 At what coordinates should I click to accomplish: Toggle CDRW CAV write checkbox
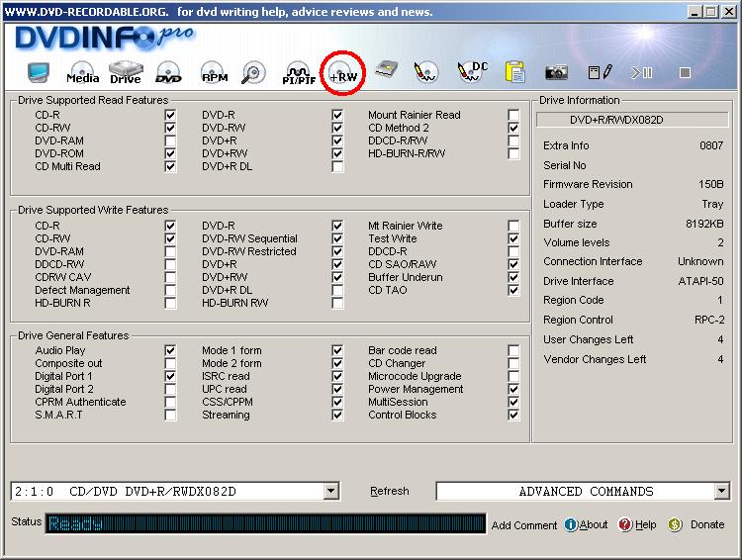point(170,277)
